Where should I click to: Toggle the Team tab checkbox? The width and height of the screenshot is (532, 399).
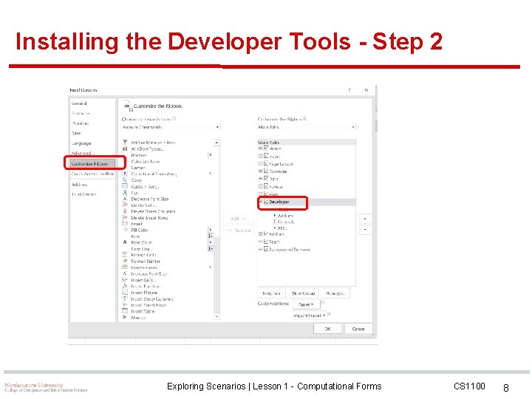click(x=266, y=241)
